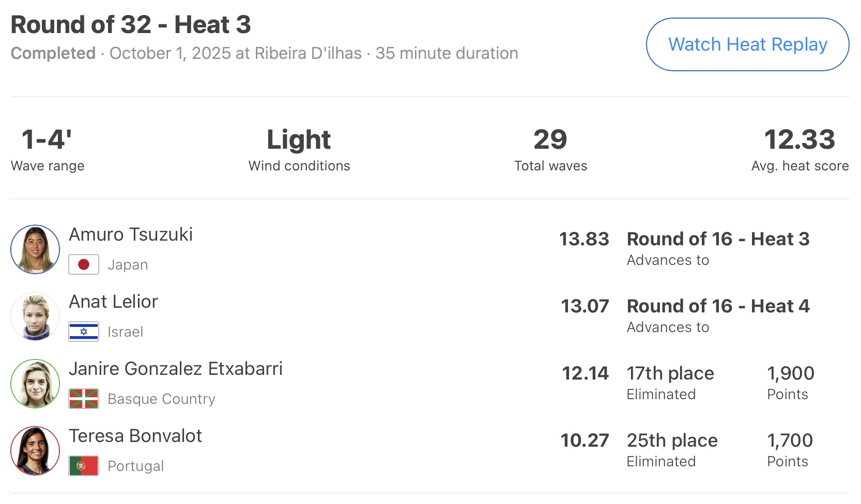Viewport: 861px width, 504px height.
Task: Click Teresa Bonvalot's 10.27 heat score
Action: [585, 440]
